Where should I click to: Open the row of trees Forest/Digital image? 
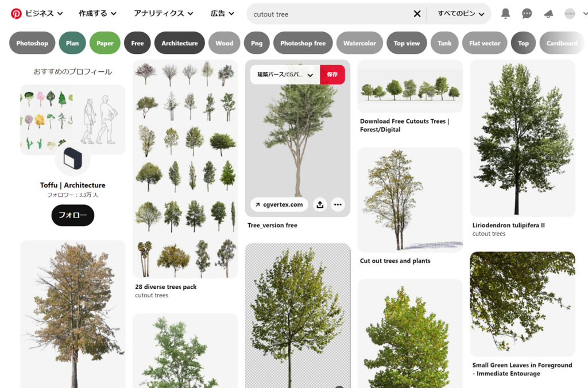pos(410,86)
